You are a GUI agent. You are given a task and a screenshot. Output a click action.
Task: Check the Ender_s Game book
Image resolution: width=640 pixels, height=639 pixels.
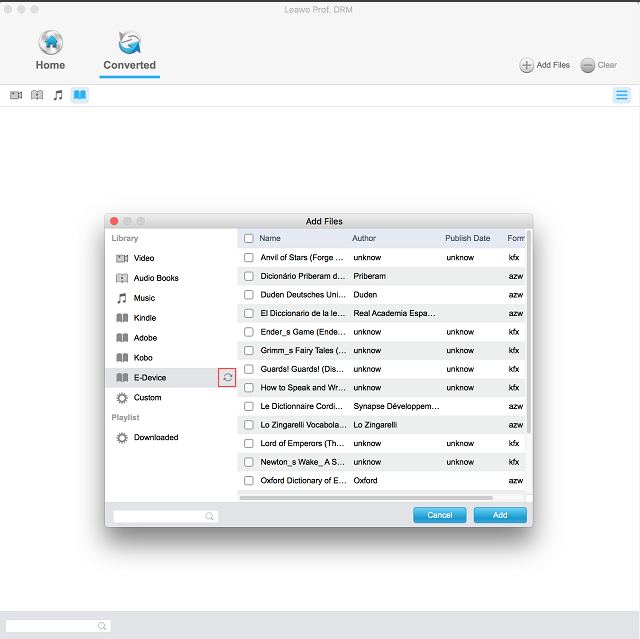pos(249,332)
